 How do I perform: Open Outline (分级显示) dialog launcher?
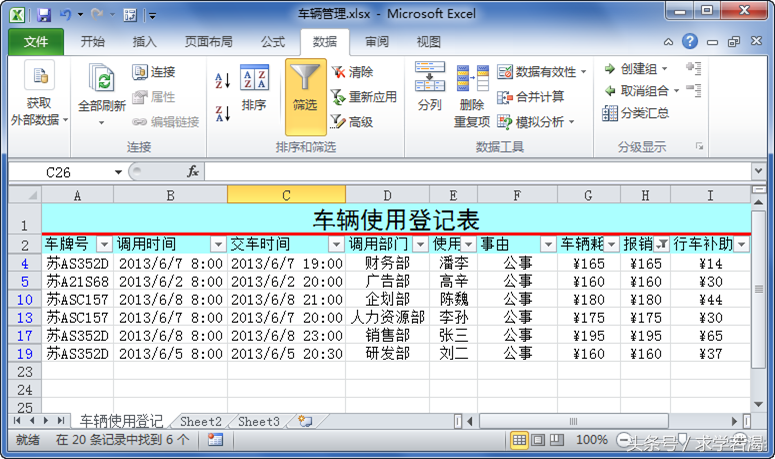(x=699, y=146)
